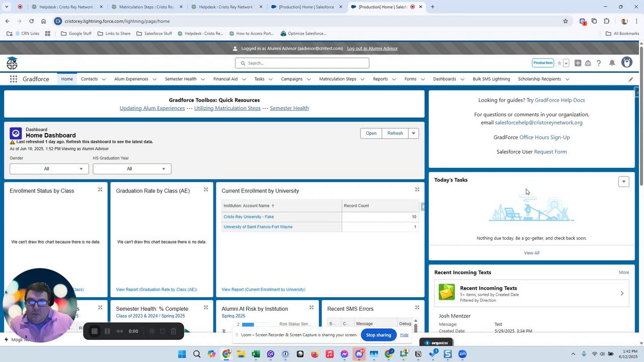Click the dashboard Open button
This screenshot has width=644, height=362.
pos(371,133)
